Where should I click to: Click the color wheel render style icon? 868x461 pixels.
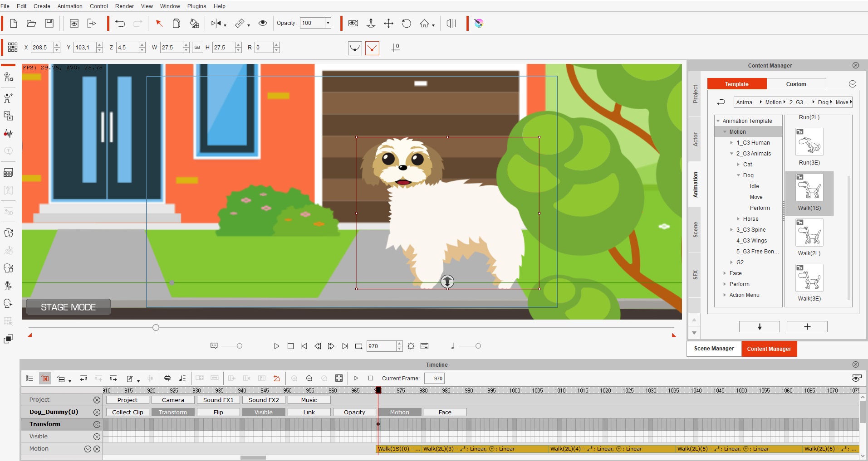479,24
